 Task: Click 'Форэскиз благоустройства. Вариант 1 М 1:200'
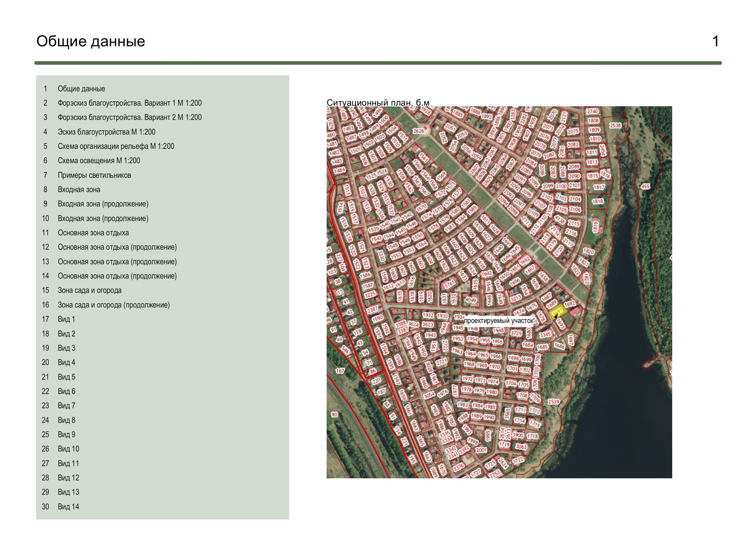point(130,103)
